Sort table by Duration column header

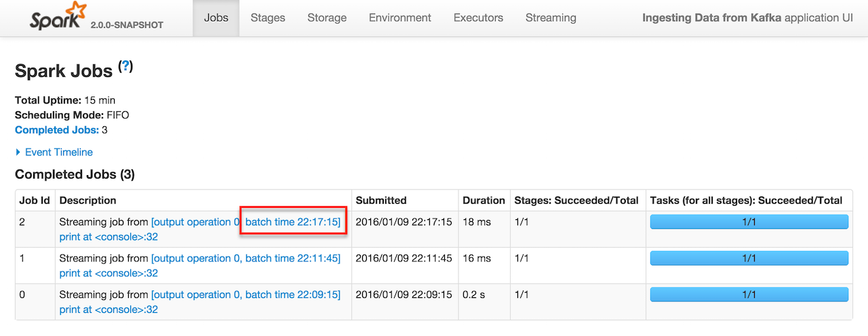coord(484,200)
